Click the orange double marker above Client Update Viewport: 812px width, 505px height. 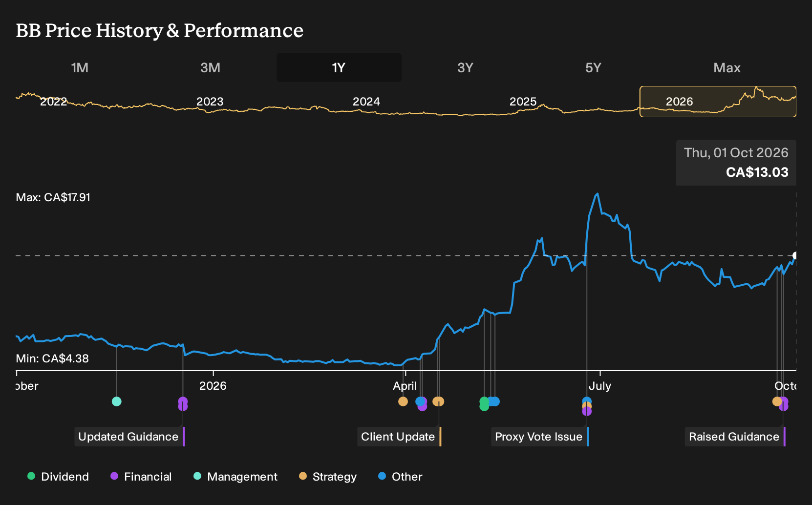(x=438, y=401)
